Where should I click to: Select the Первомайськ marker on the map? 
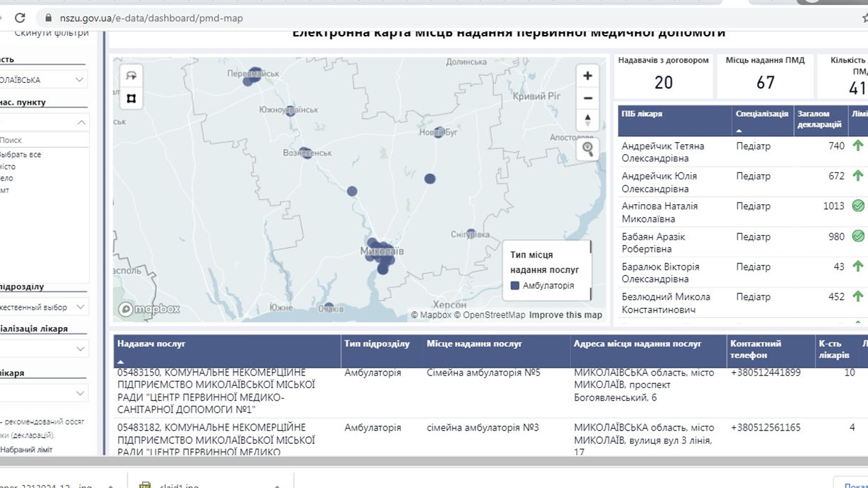tap(254, 75)
